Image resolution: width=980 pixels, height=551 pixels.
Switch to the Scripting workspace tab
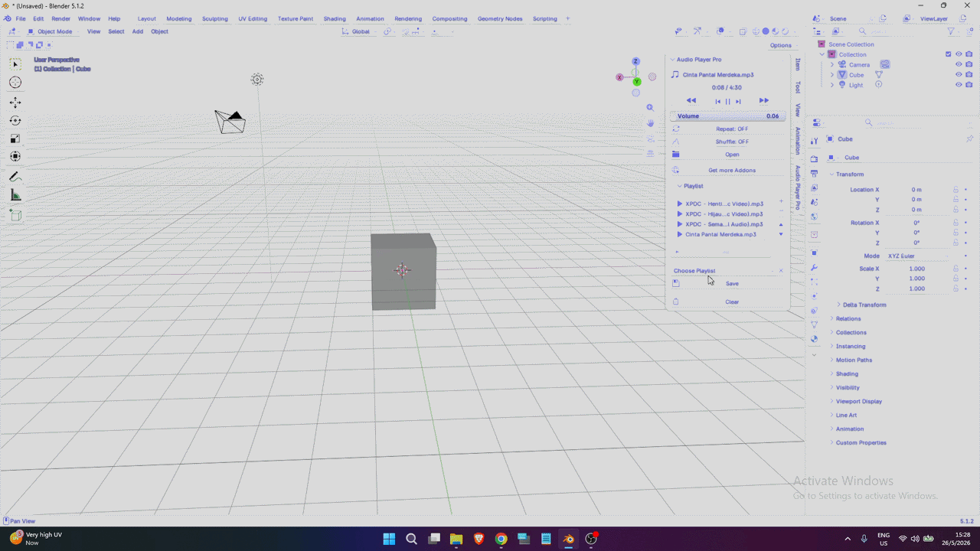pos(545,18)
